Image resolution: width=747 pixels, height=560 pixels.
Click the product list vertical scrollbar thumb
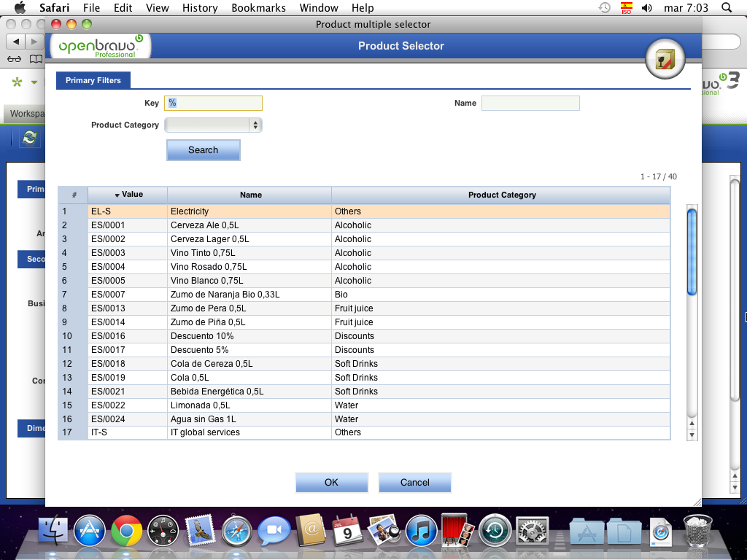pos(692,252)
